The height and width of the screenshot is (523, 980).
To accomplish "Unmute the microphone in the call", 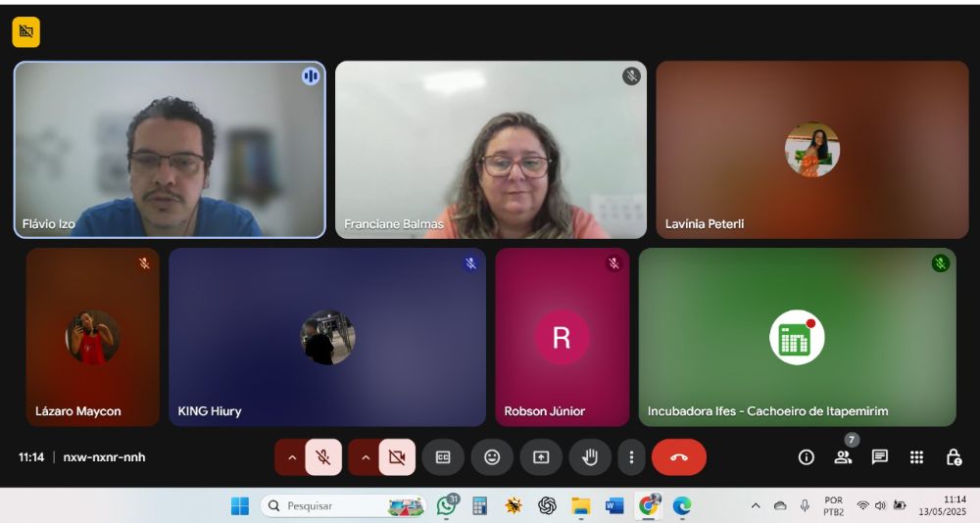I will point(322,457).
